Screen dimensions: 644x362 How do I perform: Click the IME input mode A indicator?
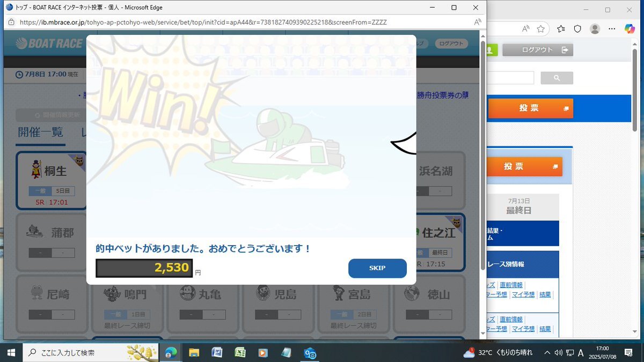pos(581,352)
